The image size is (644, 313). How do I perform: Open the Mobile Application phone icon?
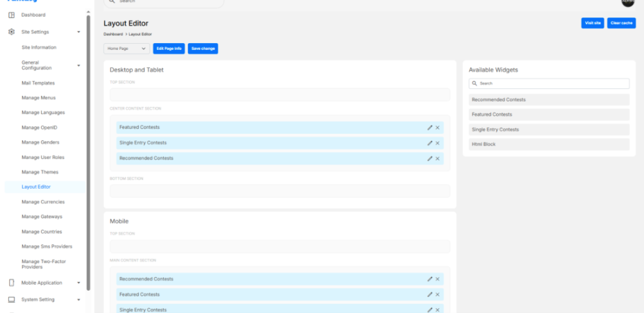12,283
